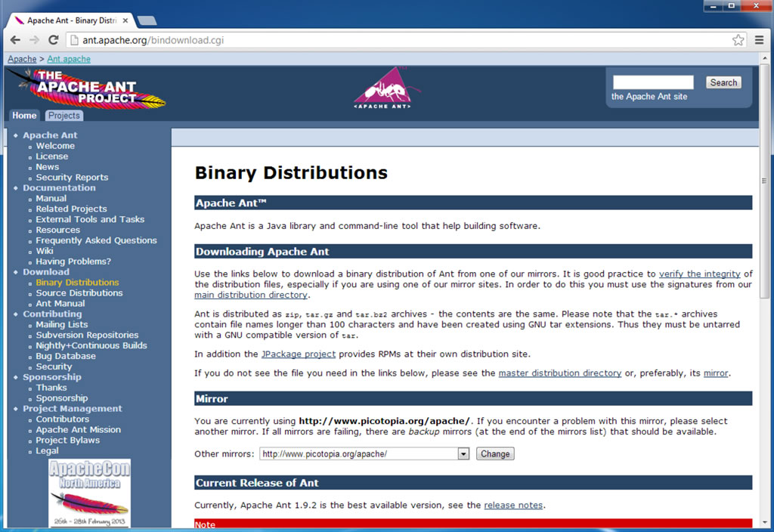The image size is (774, 532).
Task: Open the Wiki sidebar link
Action: tap(45, 251)
